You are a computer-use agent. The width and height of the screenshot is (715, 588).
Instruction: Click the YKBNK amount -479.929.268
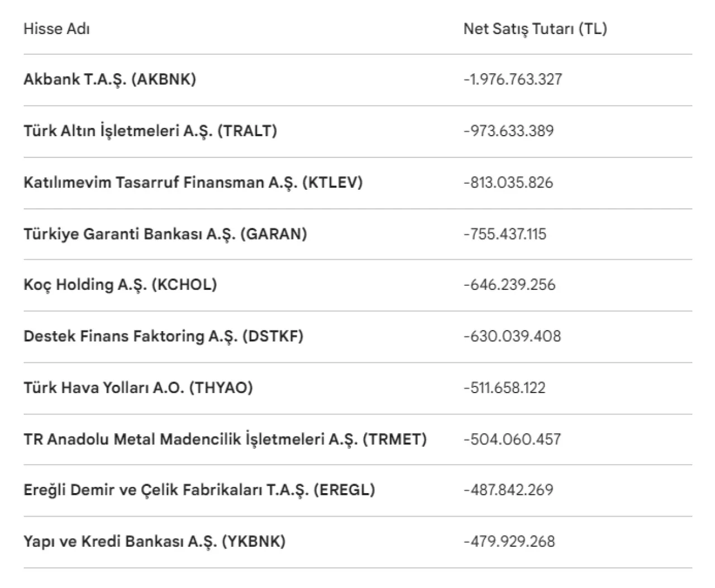[509, 541]
